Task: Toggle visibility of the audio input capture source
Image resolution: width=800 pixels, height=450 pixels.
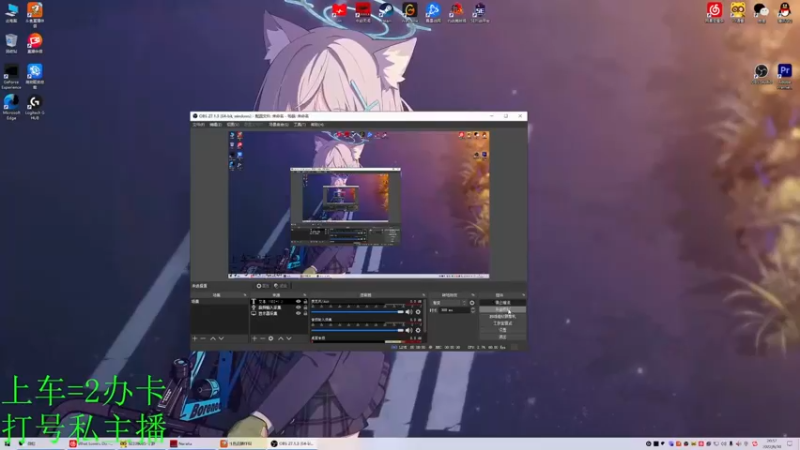Action: [x=298, y=308]
